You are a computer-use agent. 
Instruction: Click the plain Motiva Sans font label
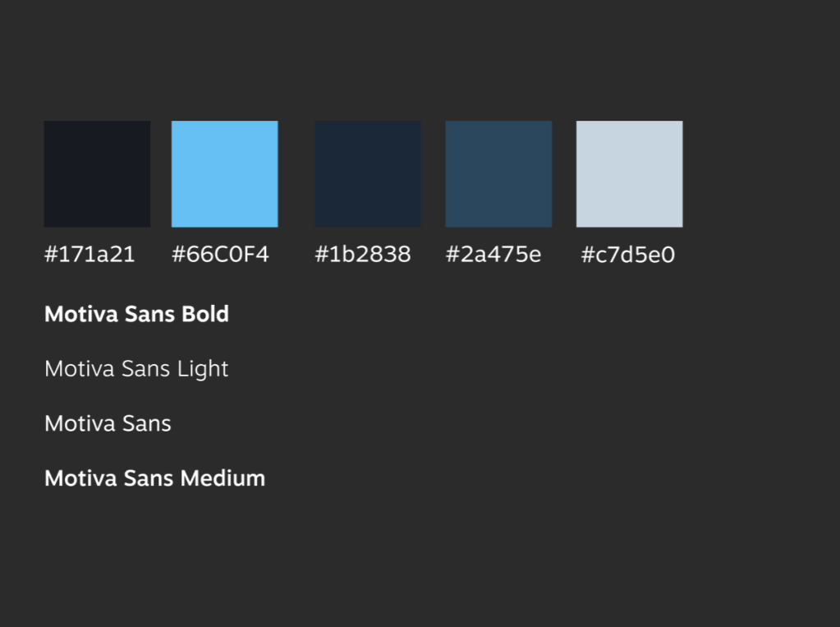(108, 424)
